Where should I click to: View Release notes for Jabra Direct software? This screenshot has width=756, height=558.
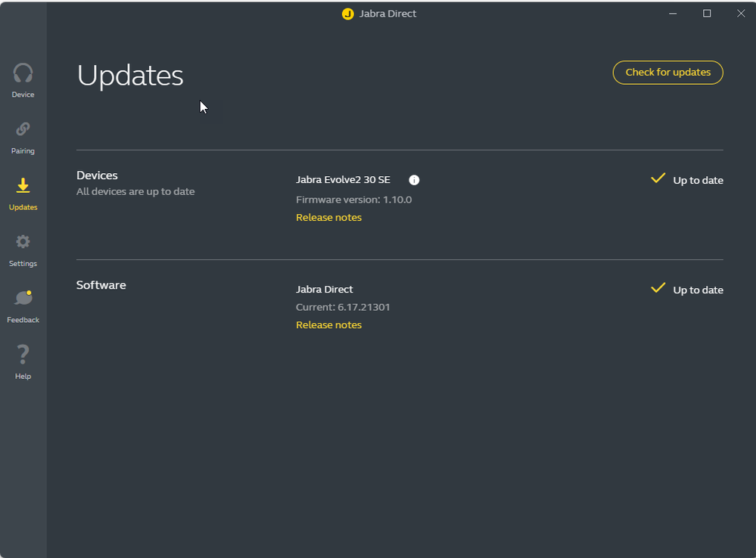click(x=328, y=325)
